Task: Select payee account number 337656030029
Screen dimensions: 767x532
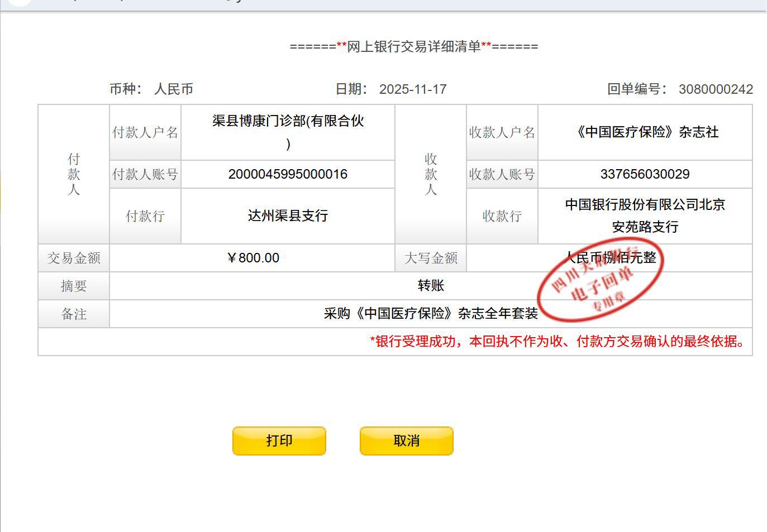Action: tap(645, 174)
